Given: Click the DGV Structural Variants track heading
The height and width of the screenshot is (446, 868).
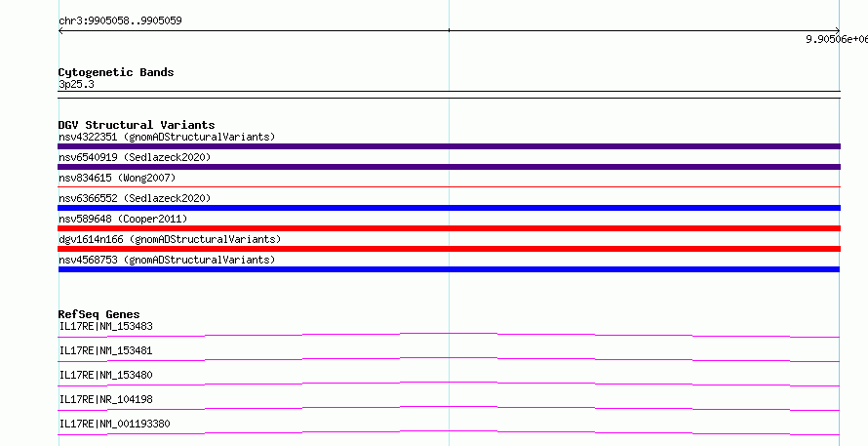Looking at the screenshot, I should 137,125.
